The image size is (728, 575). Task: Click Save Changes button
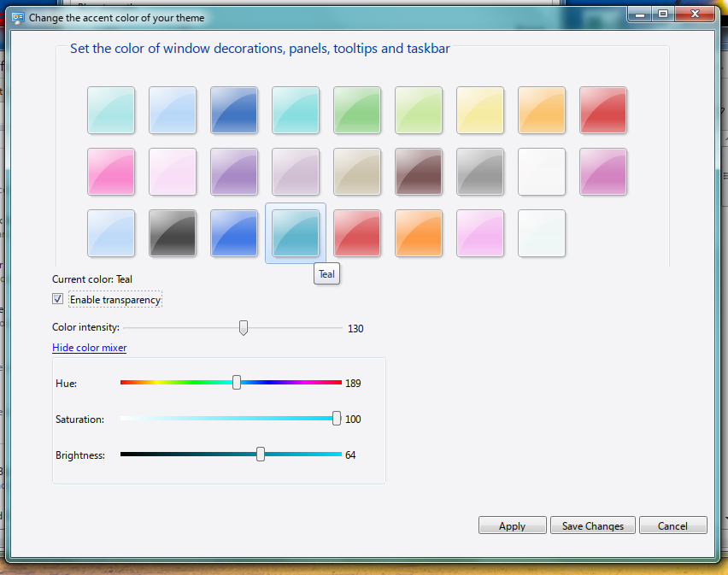tap(593, 525)
